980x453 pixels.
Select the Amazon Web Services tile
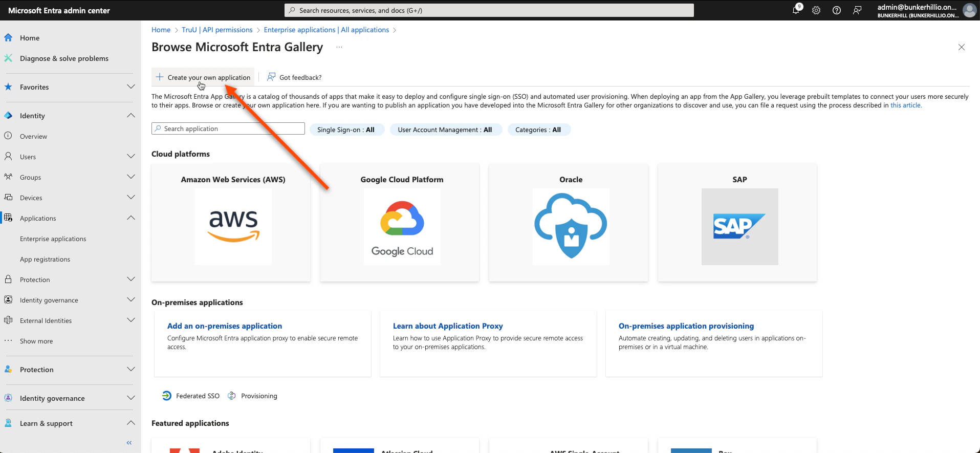(231, 223)
